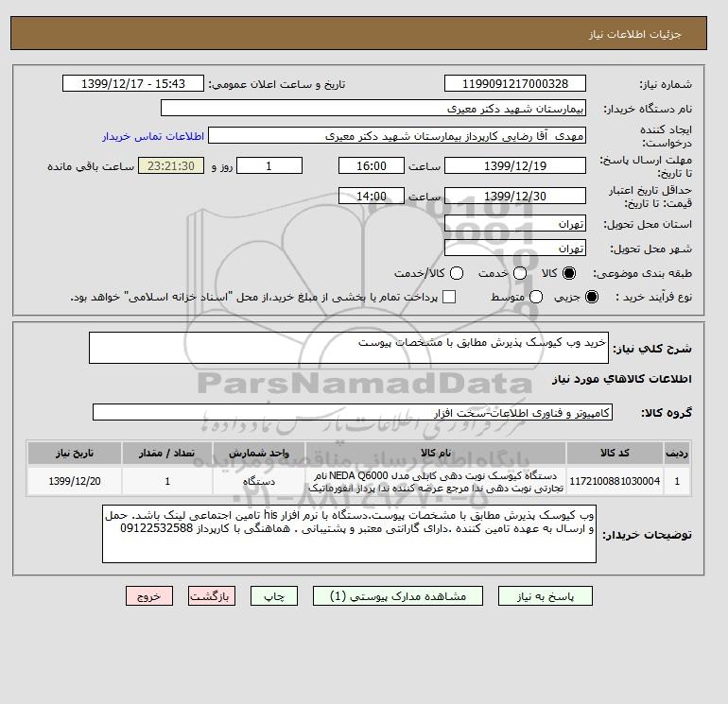Select the کالا radio button

pyautogui.click(x=569, y=273)
